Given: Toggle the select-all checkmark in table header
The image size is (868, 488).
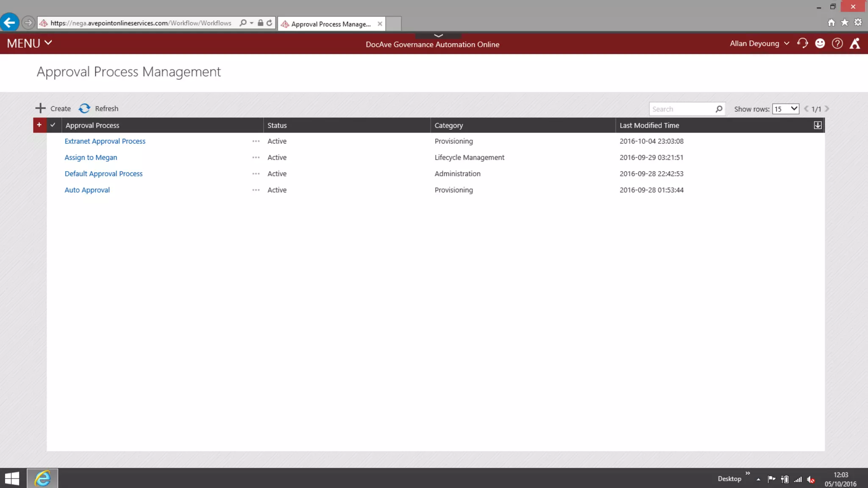Looking at the screenshot, I should 53,125.
